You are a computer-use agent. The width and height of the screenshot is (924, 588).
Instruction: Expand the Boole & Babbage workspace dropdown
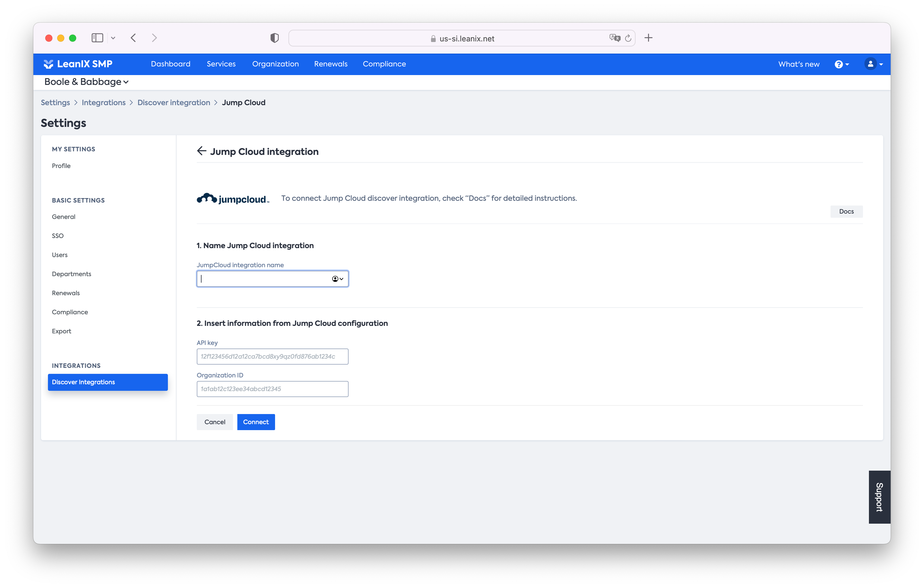pyautogui.click(x=86, y=82)
